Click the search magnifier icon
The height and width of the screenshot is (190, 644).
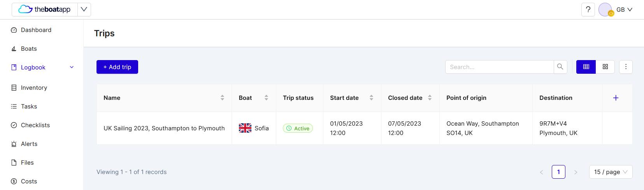pos(560,67)
